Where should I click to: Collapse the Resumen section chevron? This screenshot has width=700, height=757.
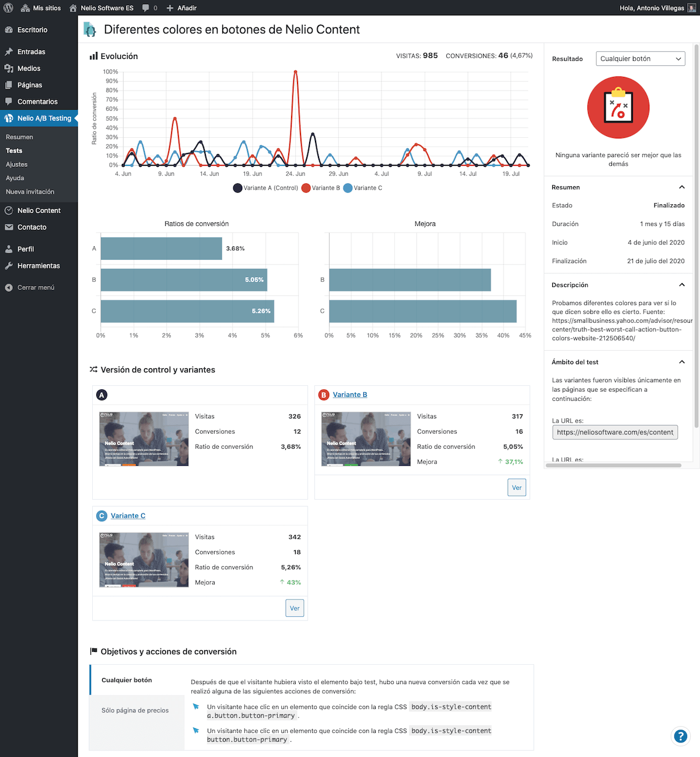[681, 187]
